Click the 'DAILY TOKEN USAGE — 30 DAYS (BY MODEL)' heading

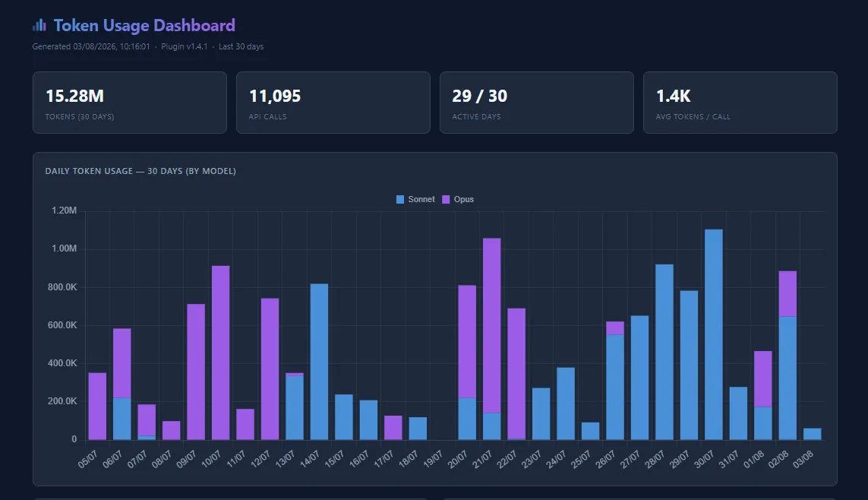(140, 171)
